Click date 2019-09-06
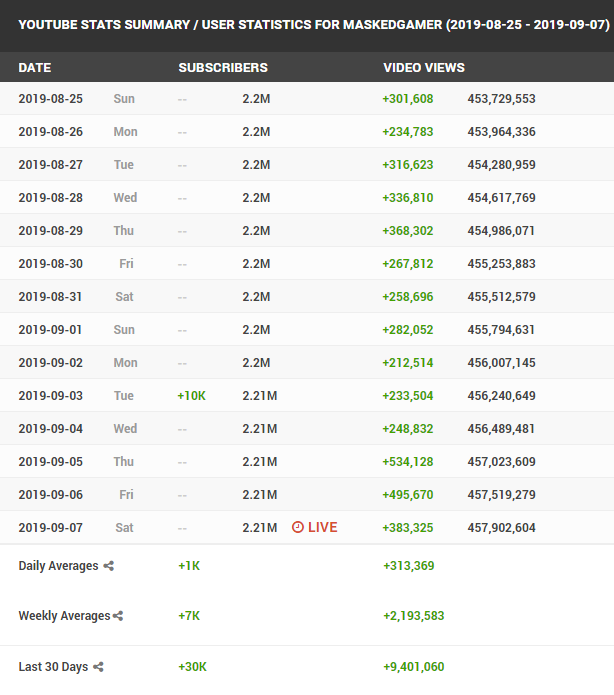614x695 pixels. [51, 495]
